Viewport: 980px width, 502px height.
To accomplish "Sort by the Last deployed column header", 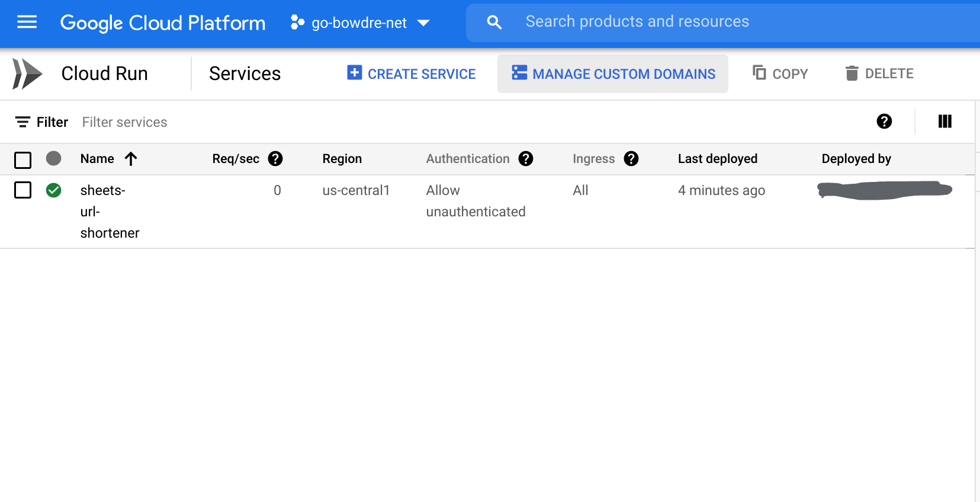I will click(x=718, y=159).
